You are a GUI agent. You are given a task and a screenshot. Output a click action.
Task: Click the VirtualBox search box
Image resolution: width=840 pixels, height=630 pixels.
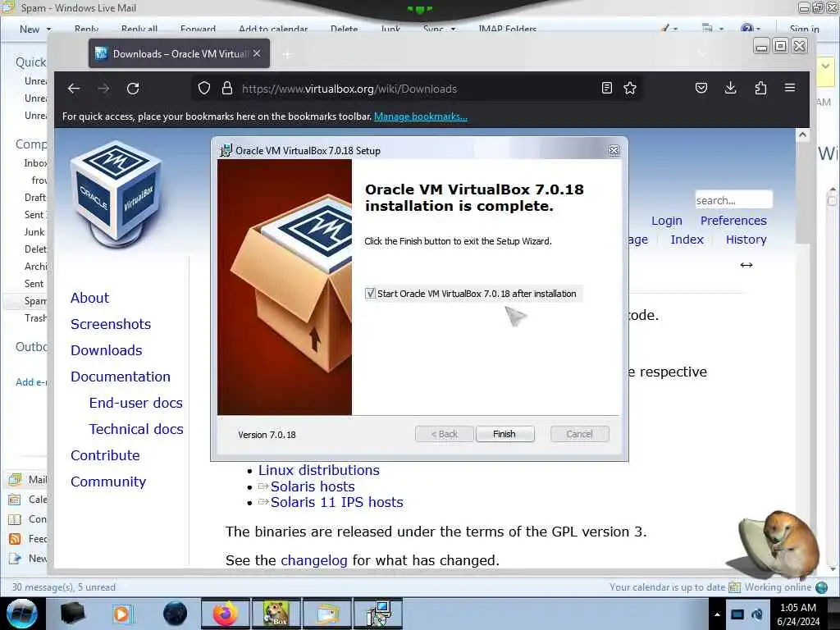pyautogui.click(x=733, y=200)
